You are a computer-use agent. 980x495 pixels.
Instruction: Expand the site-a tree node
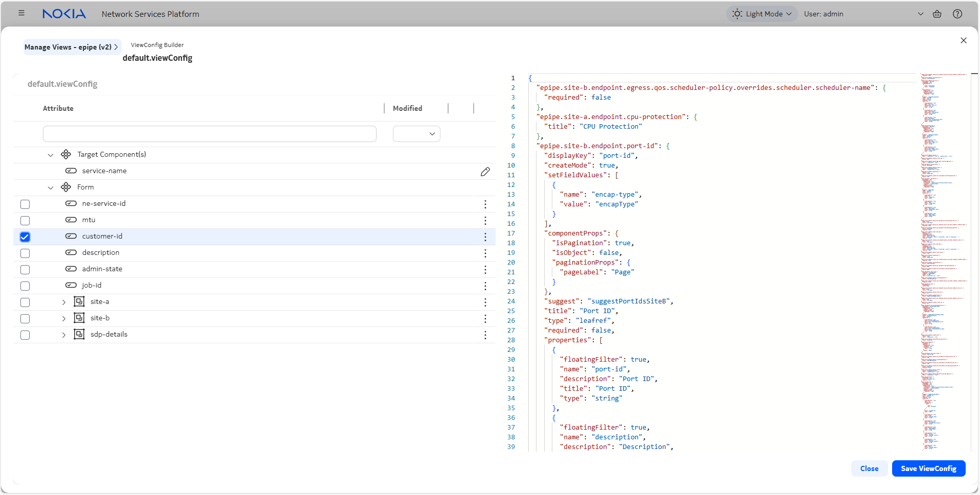click(63, 302)
